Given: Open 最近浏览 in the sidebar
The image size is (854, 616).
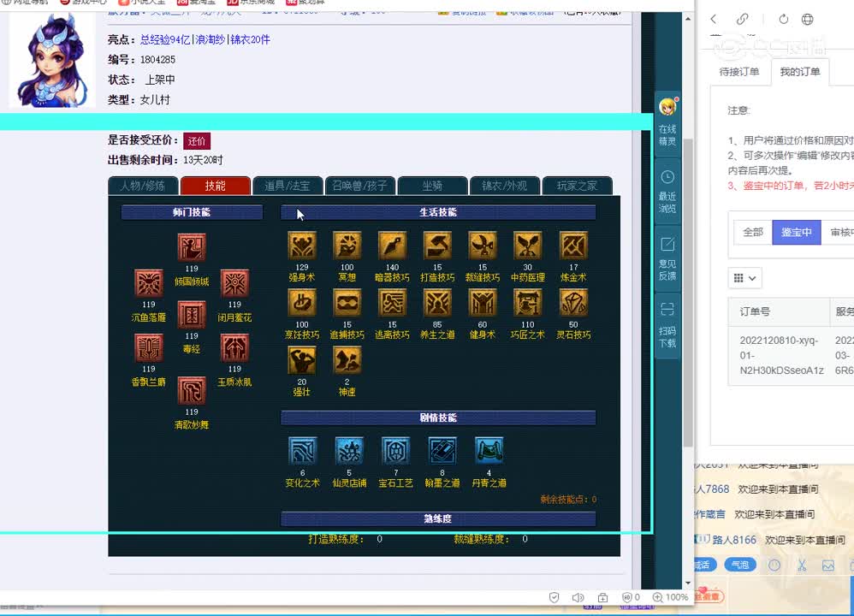Looking at the screenshot, I should [667, 191].
